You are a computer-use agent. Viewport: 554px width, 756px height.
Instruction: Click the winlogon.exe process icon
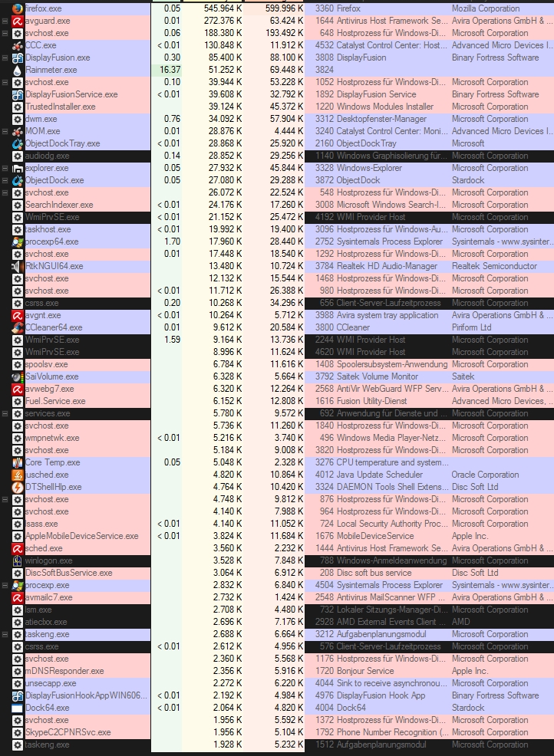tap(18, 560)
